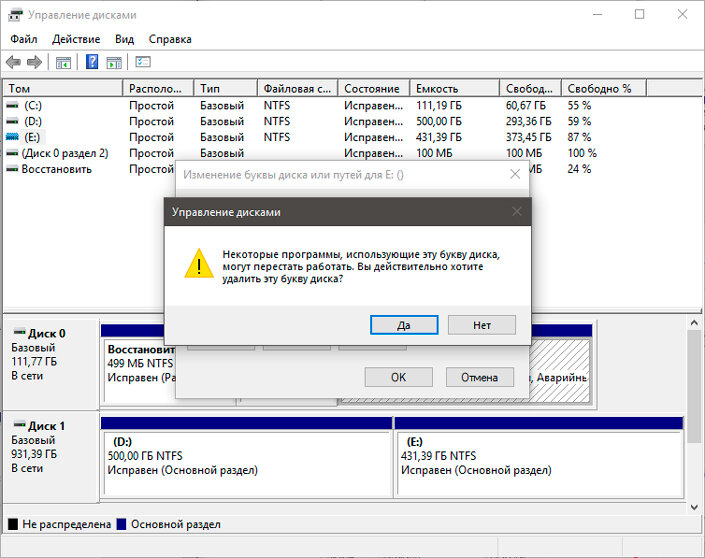Image resolution: width=705 pixels, height=558 pixels.
Task: Select the (D:) 500,00 ГБ NTFS partition block
Action: point(246,463)
